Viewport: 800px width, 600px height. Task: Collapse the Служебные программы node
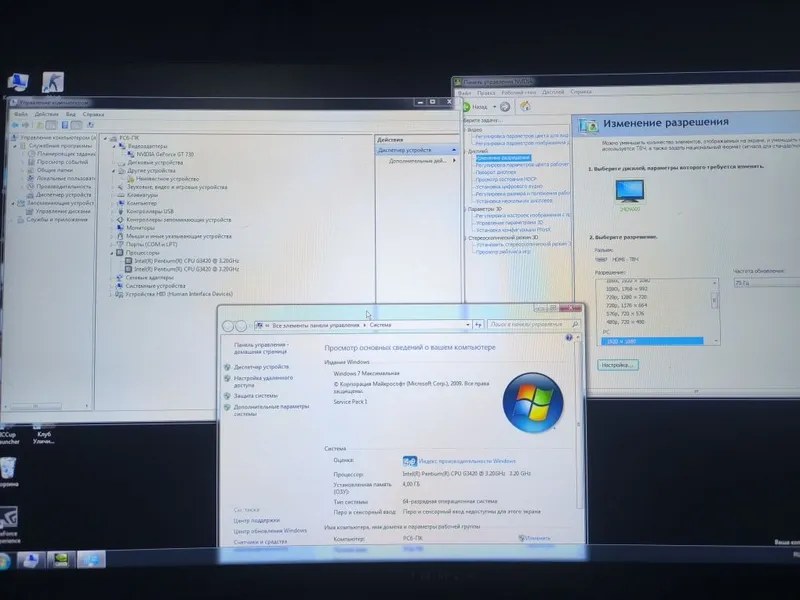click(x=15, y=146)
